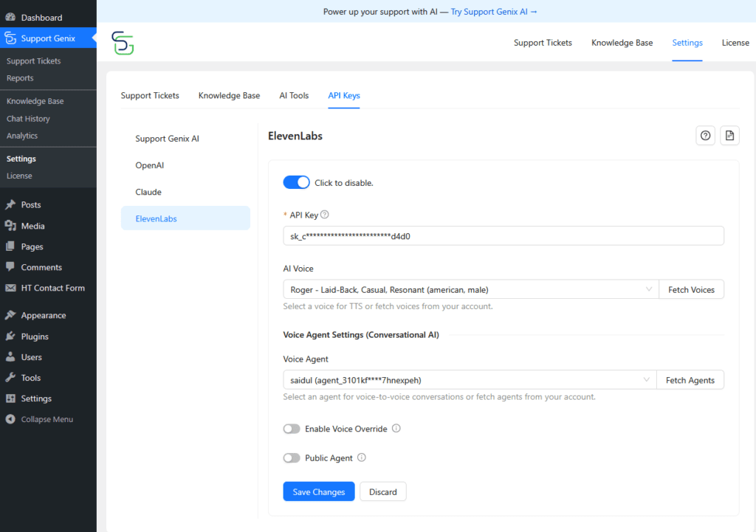Turn on the Public Agent toggle
Screen dimensions: 756x532
[x=292, y=458]
